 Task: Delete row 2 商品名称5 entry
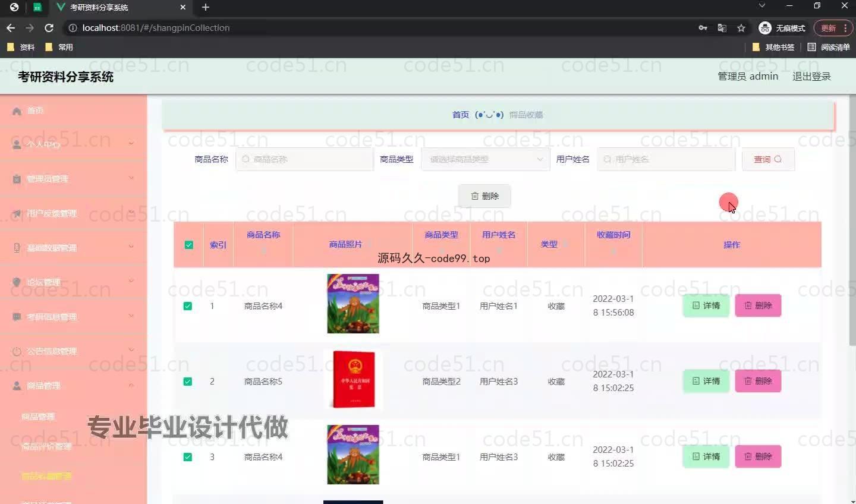click(758, 381)
